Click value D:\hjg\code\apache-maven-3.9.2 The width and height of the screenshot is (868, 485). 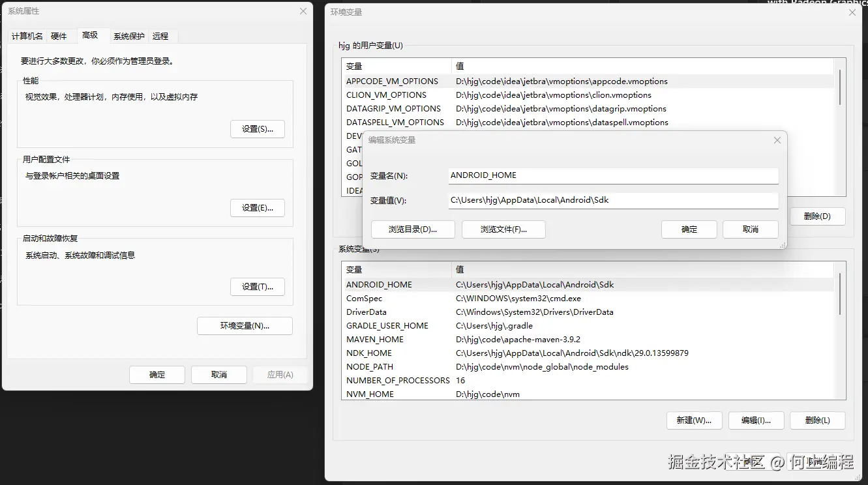click(x=518, y=340)
